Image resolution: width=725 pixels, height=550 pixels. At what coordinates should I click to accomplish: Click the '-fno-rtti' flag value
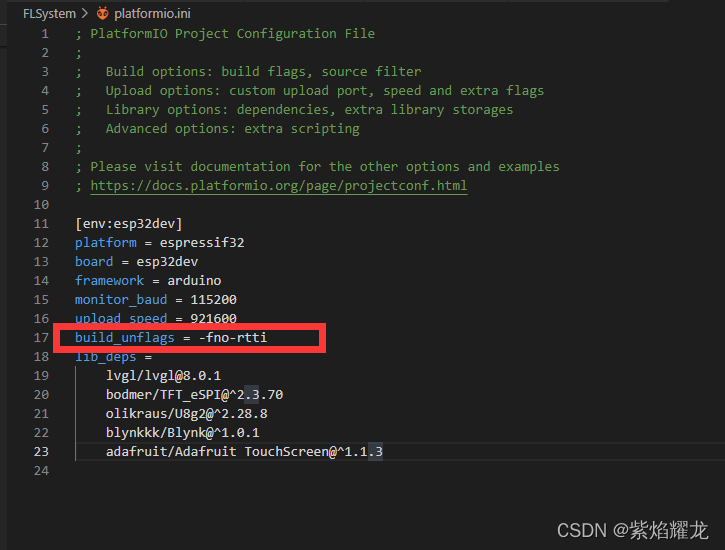[233, 338]
